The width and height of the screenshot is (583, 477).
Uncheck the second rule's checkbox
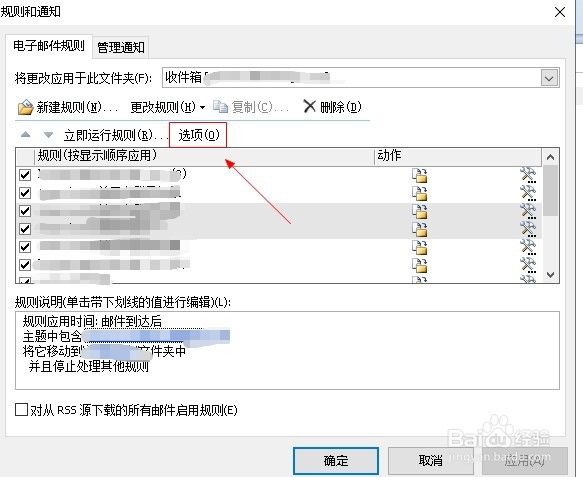click(25, 193)
